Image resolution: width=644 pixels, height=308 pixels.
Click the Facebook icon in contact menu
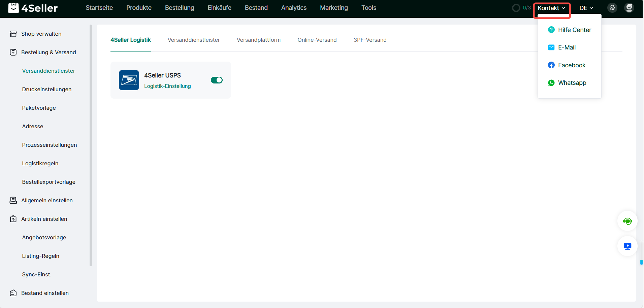click(551, 65)
